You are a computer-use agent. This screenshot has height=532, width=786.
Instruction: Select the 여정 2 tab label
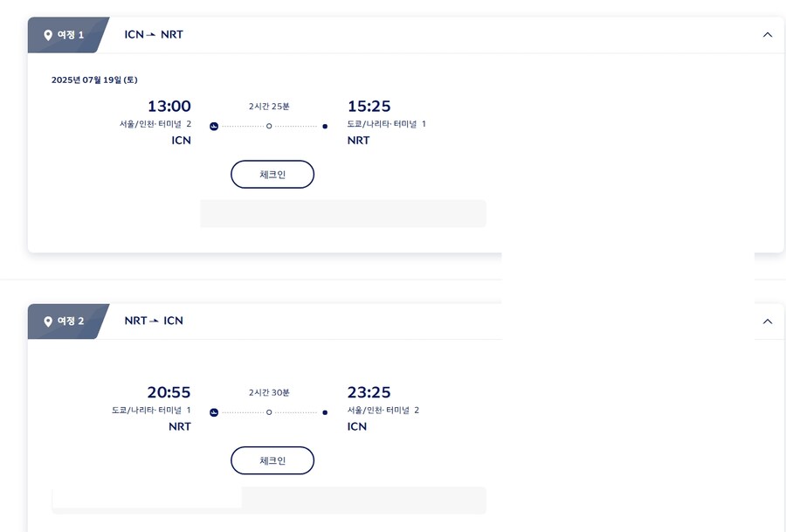coord(71,321)
